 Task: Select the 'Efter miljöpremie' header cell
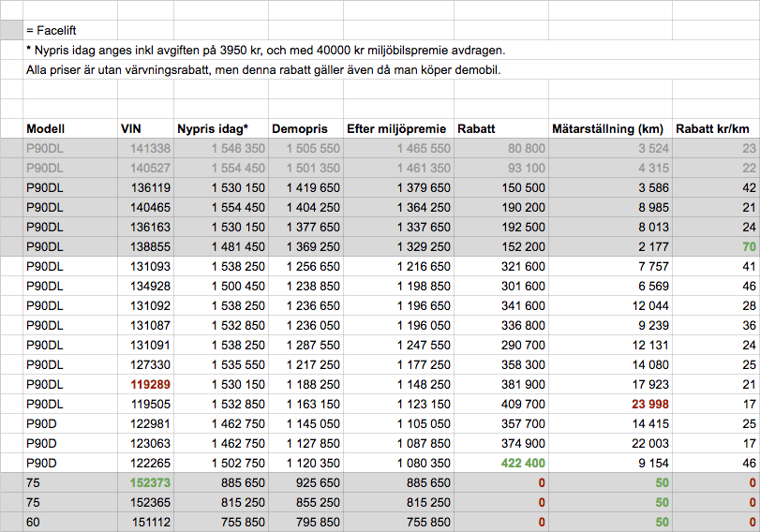398,128
